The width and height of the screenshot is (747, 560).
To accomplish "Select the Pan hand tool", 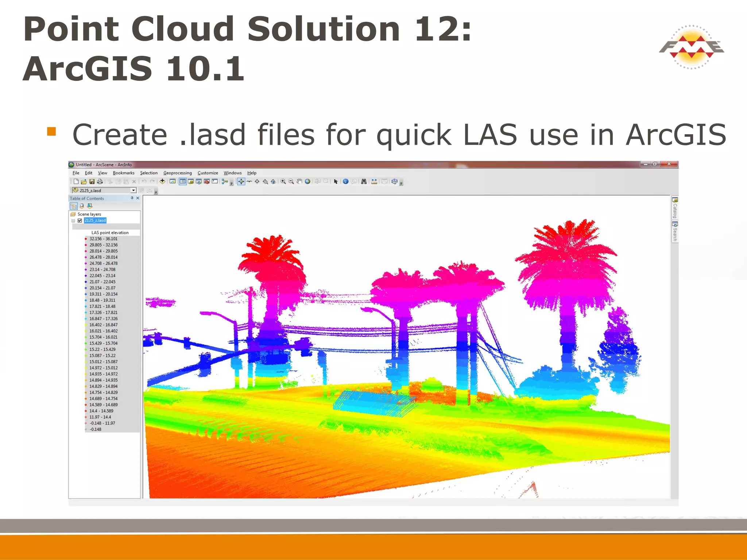I will tap(299, 182).
